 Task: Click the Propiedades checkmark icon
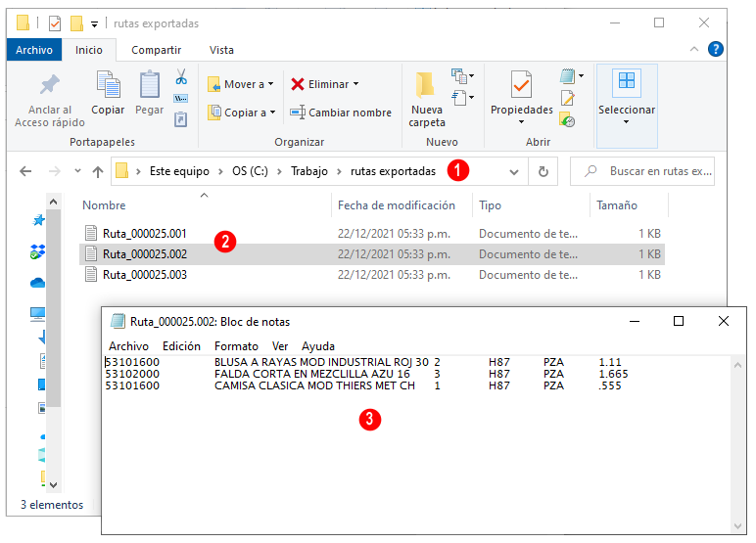point(521,84)
